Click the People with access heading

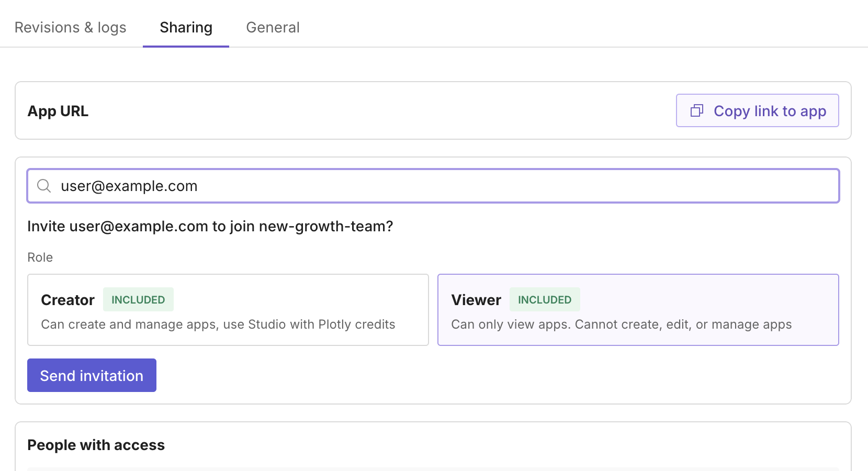coord(96,444)
